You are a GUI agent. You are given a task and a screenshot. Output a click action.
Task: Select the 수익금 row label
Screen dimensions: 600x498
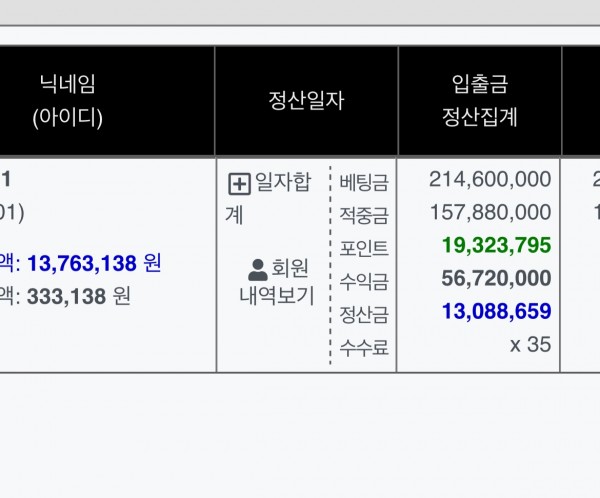point(363,281)
